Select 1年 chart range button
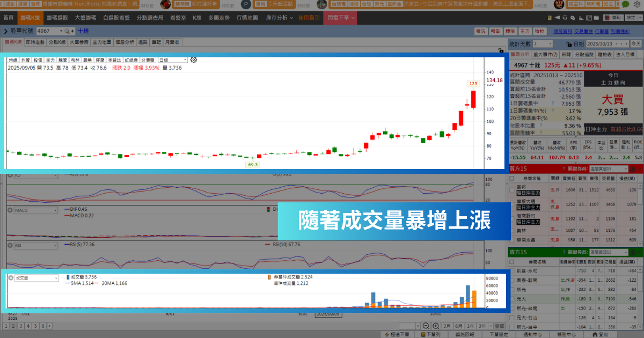The image size is (644, 338). (x=470, y=326)
